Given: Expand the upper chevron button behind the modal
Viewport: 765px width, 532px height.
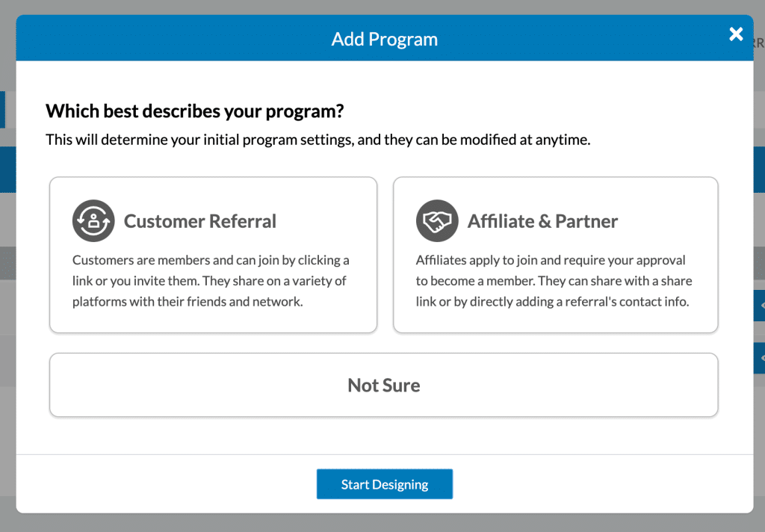Looking at the screenshot, I should [761, 306].
